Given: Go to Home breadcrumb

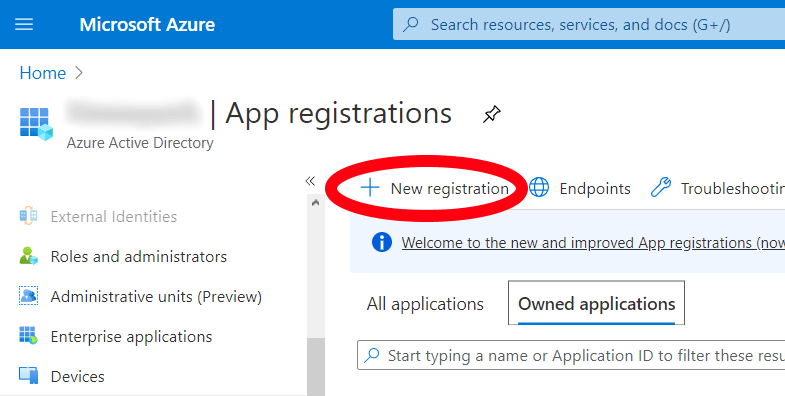Looking at the screenshot, I should coord(43,73).
